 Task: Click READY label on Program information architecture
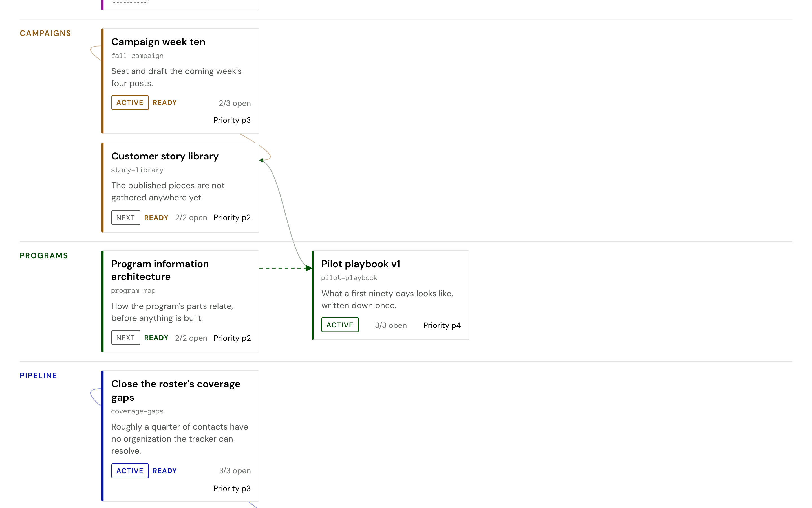(x=156, y=338)
